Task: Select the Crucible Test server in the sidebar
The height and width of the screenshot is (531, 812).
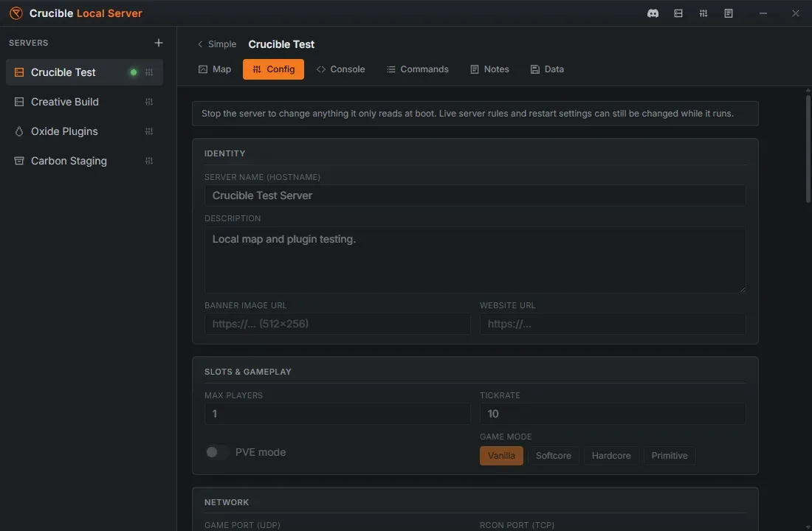Action: (84, 72)
